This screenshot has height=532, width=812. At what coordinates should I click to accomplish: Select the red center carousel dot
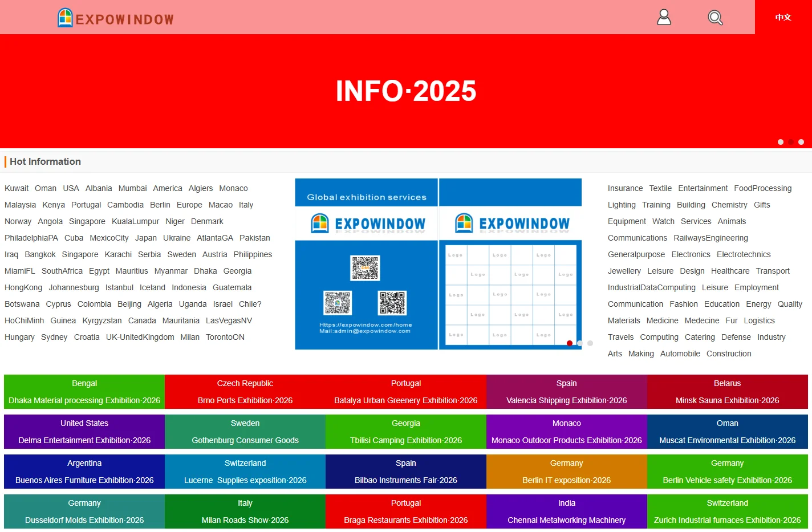click(x=570, y=343)
